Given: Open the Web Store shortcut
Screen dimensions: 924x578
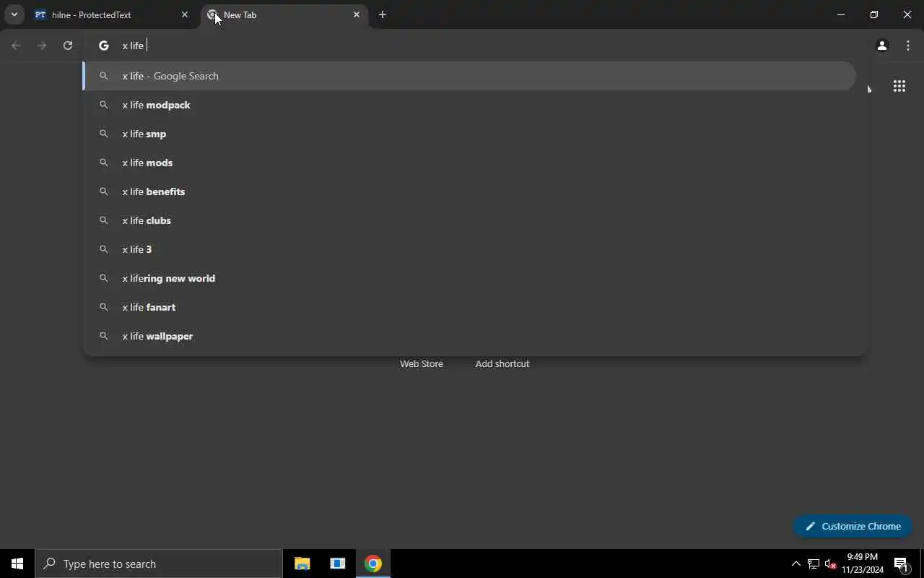Looking at the screenshot, I should point(422,363).
